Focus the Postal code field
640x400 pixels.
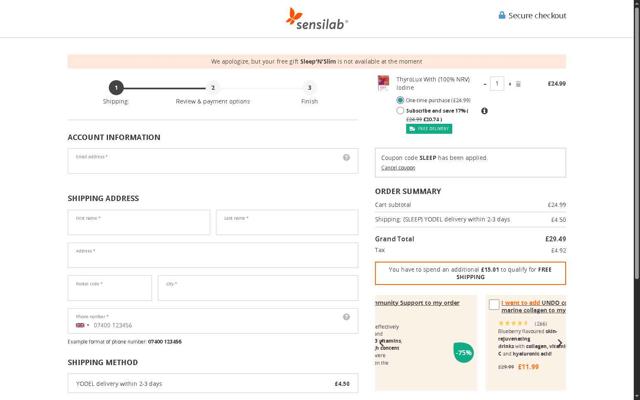tap(109, 288)
